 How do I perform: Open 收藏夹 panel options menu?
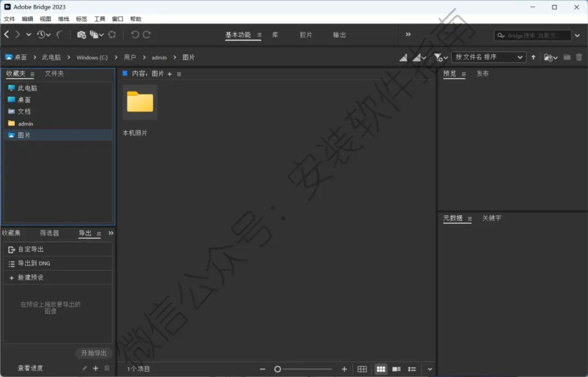tap(32, 74)
